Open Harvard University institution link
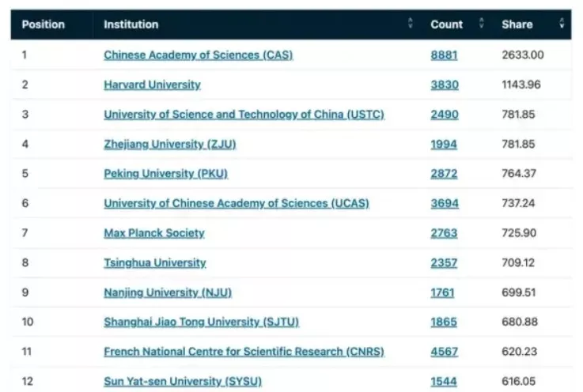 152,85
